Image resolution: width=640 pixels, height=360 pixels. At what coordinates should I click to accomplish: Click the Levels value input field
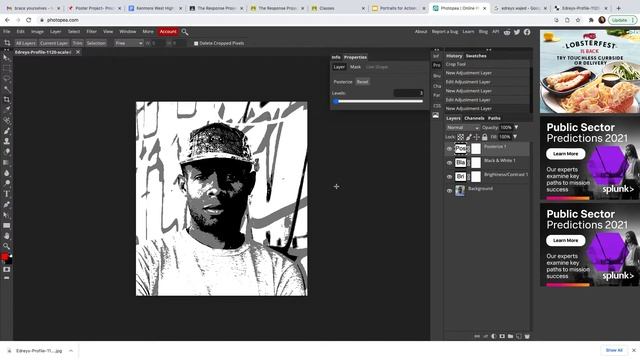408,93
